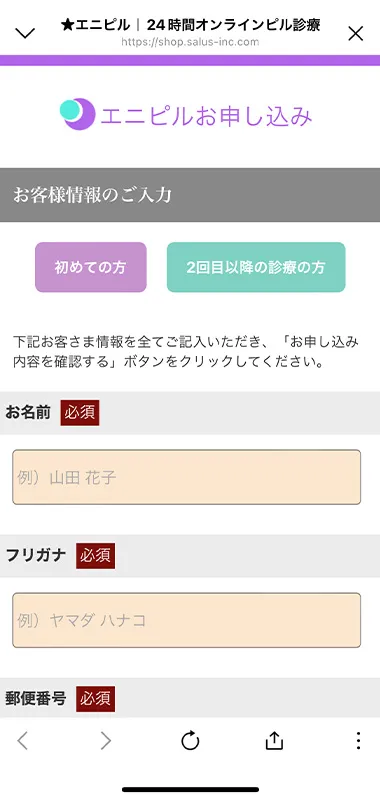
Task: Open the share sheet icon
Action: tap(274, 740)
